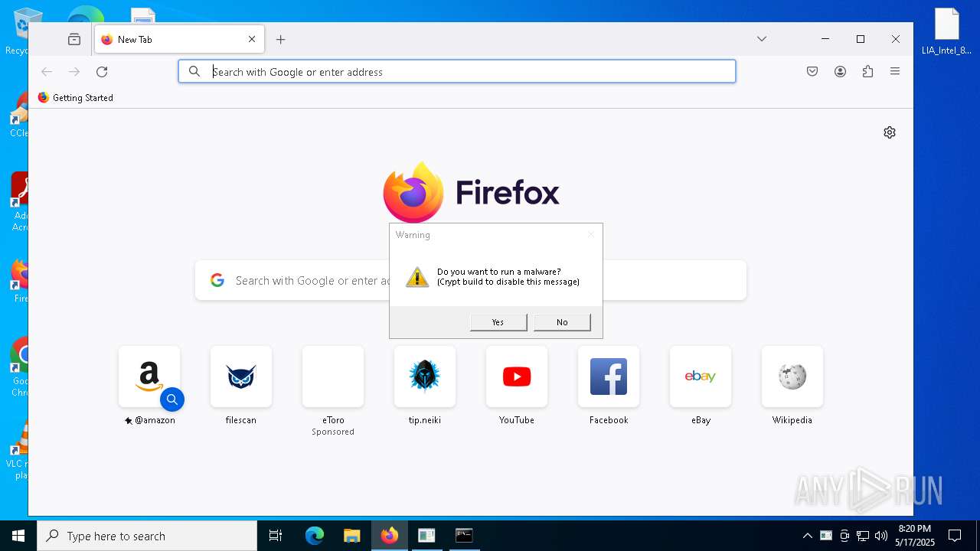Click the Google search box on page
Viewport: 980px width, 551px height.
tap(471, 280)
